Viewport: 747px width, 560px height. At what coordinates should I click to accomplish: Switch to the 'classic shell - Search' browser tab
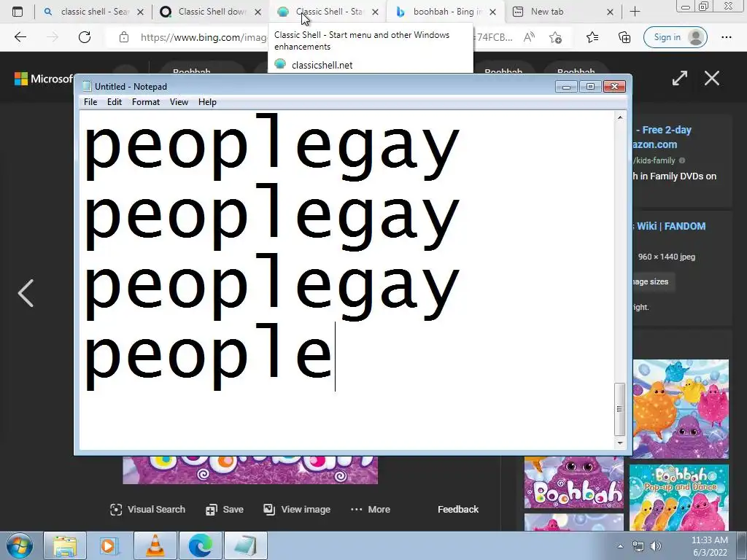coord(93,12)
